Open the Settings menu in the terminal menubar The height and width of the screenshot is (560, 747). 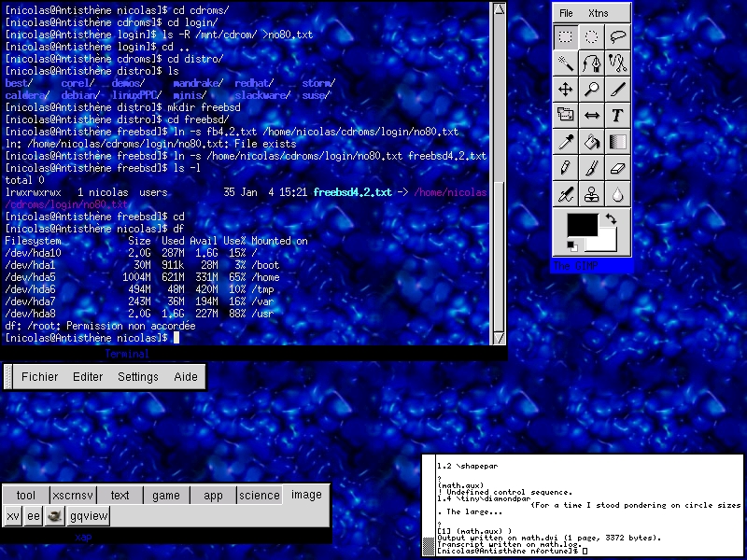[137, 377]
